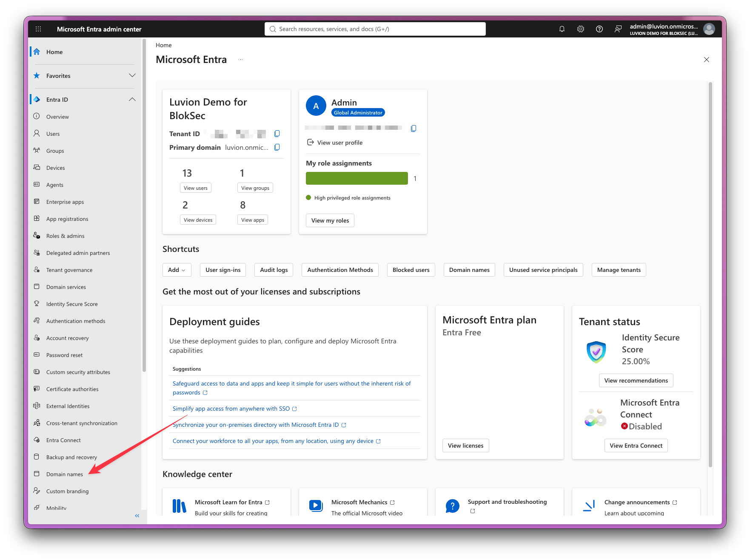
Task: Click View user profile link
Action: pos(335,143)
